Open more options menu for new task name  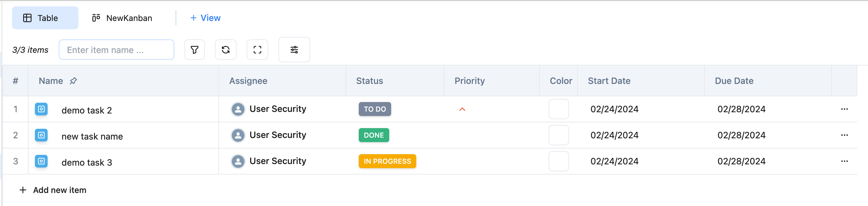click(844, 135)
